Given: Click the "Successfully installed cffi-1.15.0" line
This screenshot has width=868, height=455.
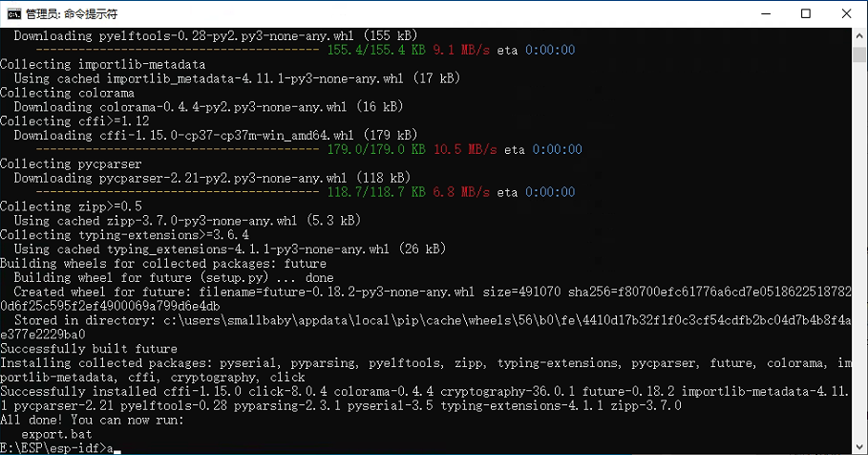Looking at the screenshot, I should coord(425,391).
